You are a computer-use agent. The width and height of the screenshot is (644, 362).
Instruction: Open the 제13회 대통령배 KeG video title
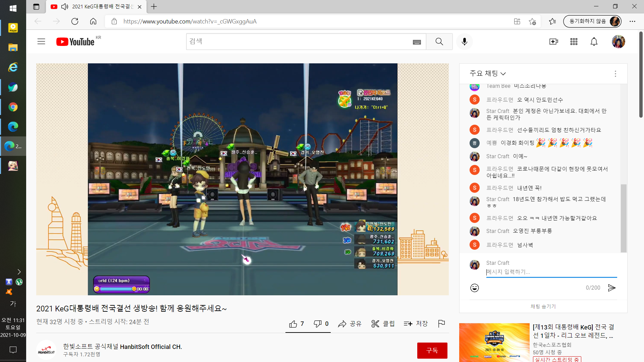[x=573, y=331]
